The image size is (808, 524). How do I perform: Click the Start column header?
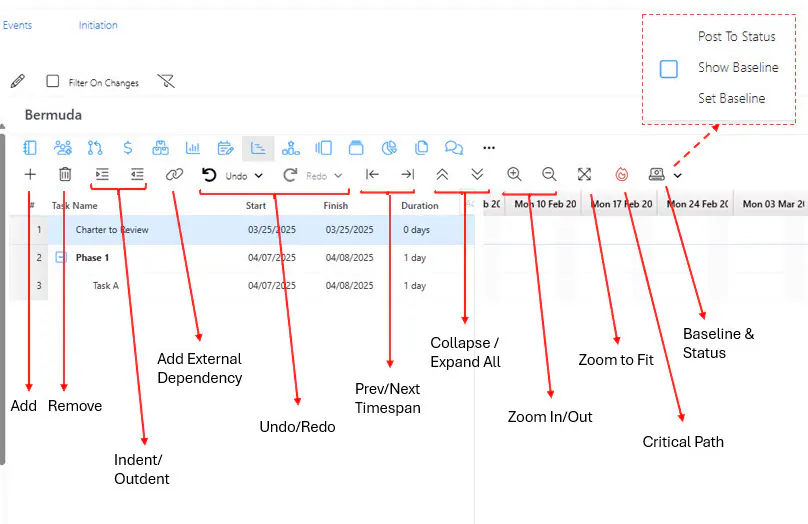[256, 206]
